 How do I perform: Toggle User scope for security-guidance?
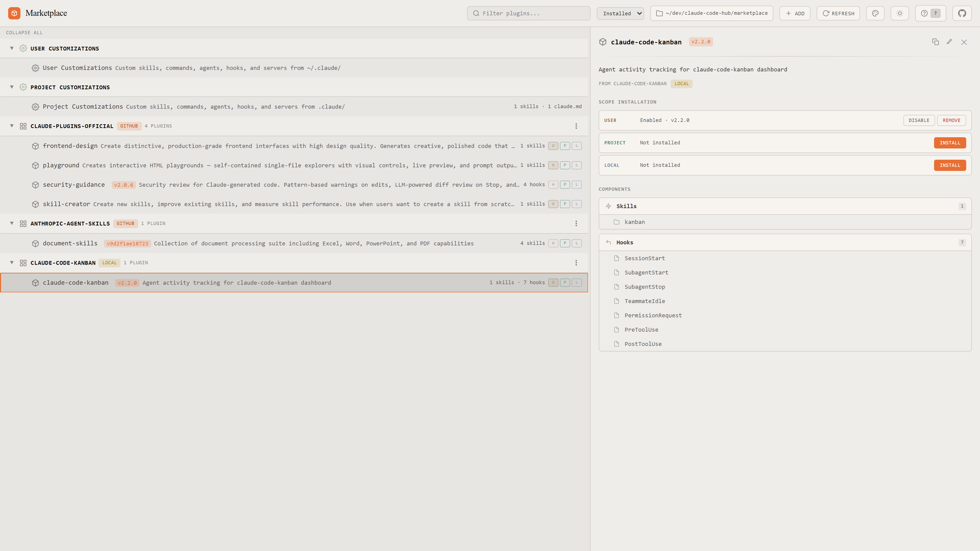click(553, 184)
